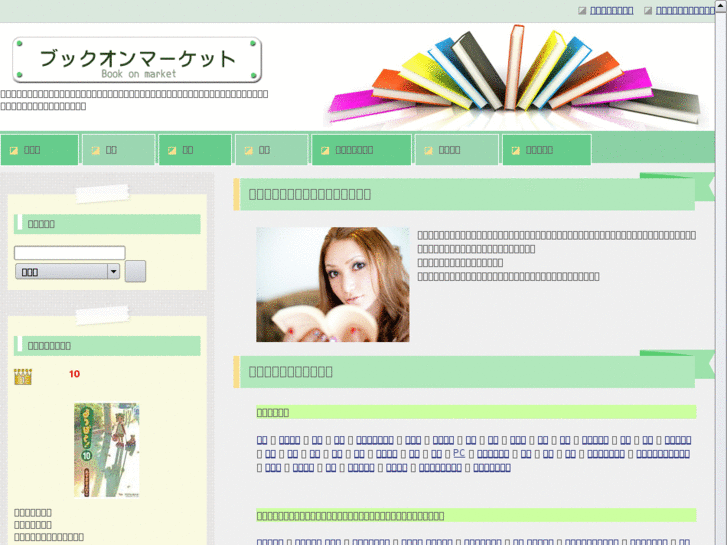Click the colorful fanned books banner image
The image size is (727, 545).
[518, 77]
